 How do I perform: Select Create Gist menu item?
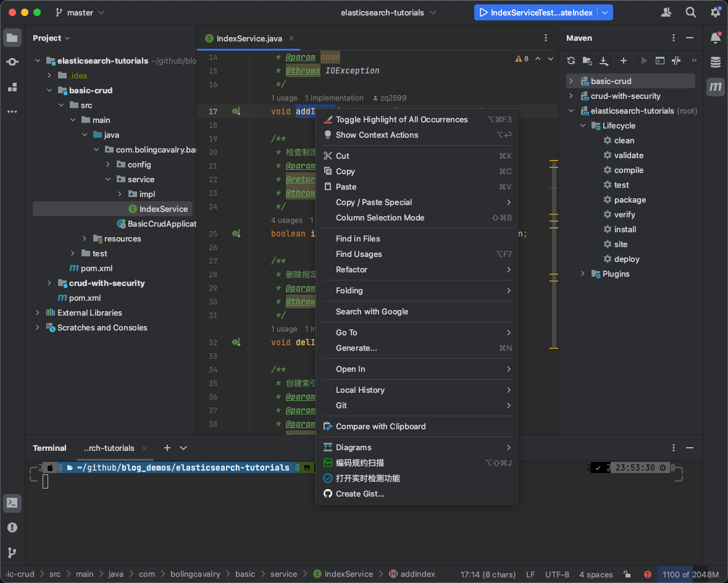click(x=417, y=493)
